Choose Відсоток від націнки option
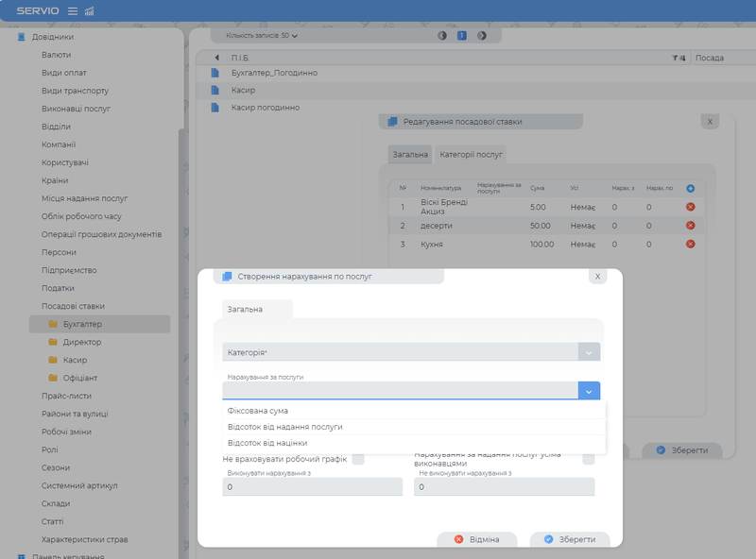Viewport: 756px width, 559px height. [x=267, y=443]
